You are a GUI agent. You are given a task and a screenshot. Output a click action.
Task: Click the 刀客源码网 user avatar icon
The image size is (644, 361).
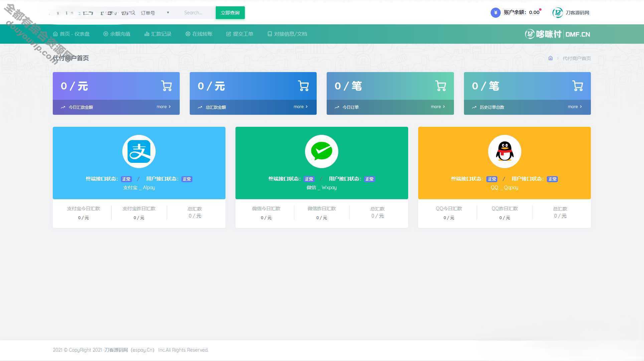[557, 13]
